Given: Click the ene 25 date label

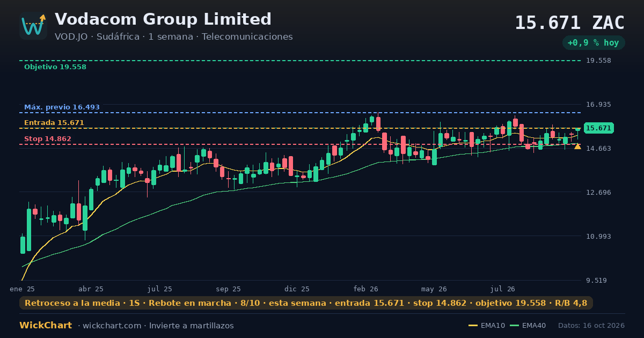Looking at the screenshot, I should [x=22, y=289].
